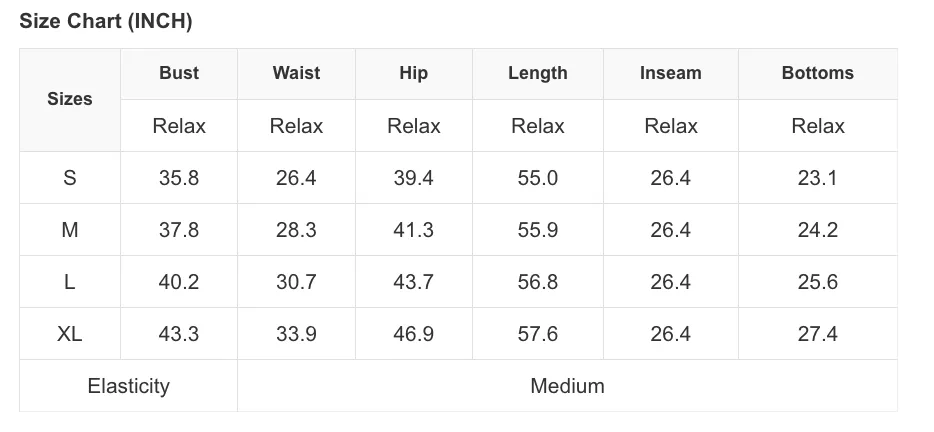Select the S size row label
This screenshot has height=432, width=934.
pyautogui.click(x=70, y=178)
